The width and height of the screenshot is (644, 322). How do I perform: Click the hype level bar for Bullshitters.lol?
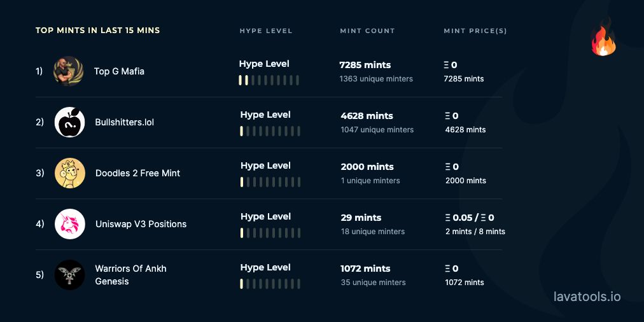click(x=270, y=131)
